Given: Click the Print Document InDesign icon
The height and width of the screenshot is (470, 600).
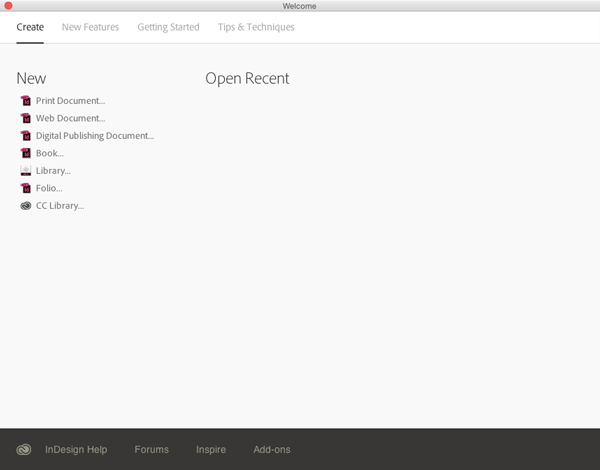Looking at the screenshot, I should pos(26,101).
